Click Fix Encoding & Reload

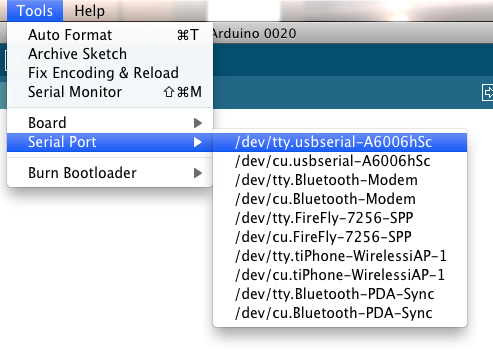[110, 73]
